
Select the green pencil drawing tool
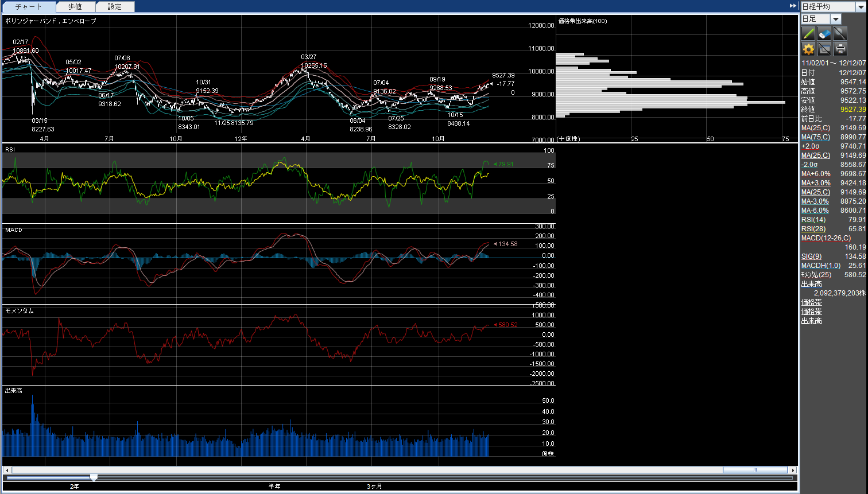click(808, 34)
